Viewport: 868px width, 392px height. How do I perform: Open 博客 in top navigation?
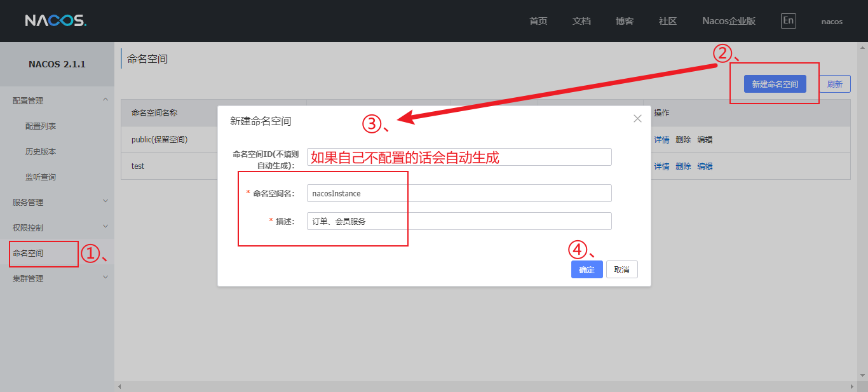pos(625,21)
